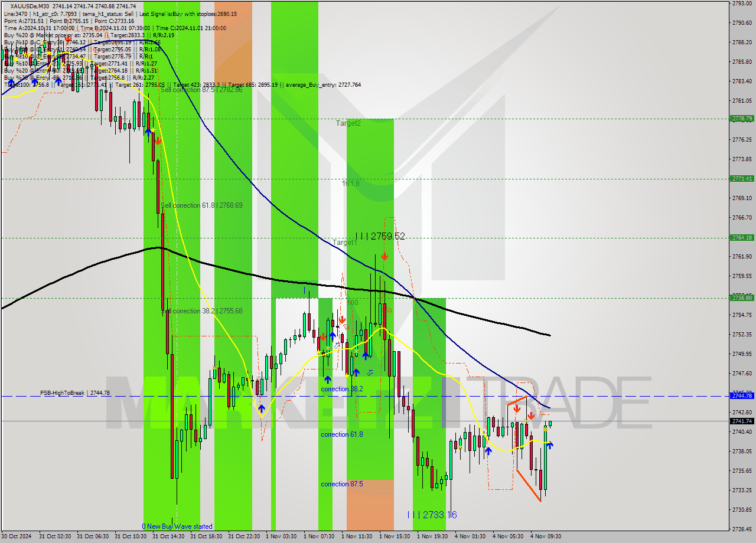Click the 'Last Signal is:Buy with stoploss:2690.15' text

(188, 14)
